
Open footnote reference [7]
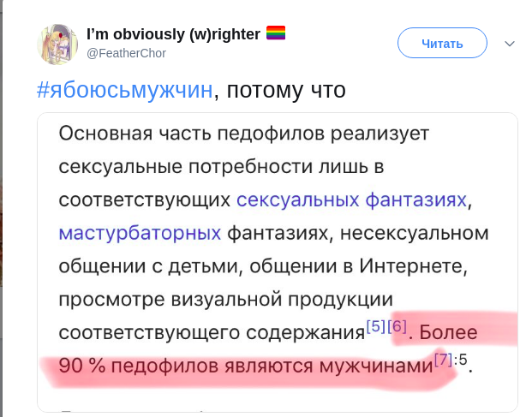coord(443,359)
